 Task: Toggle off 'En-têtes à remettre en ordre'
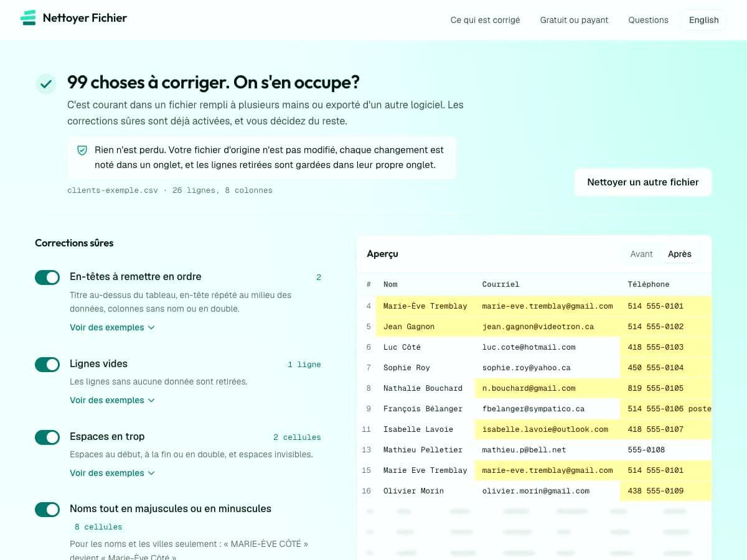point(47,278)
